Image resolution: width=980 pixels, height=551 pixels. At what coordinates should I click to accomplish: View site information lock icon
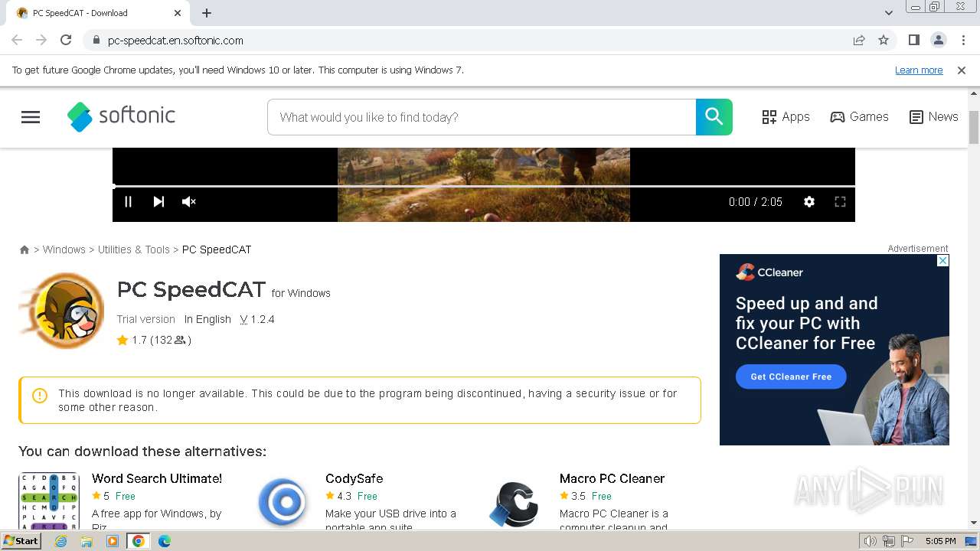[96, 41]
